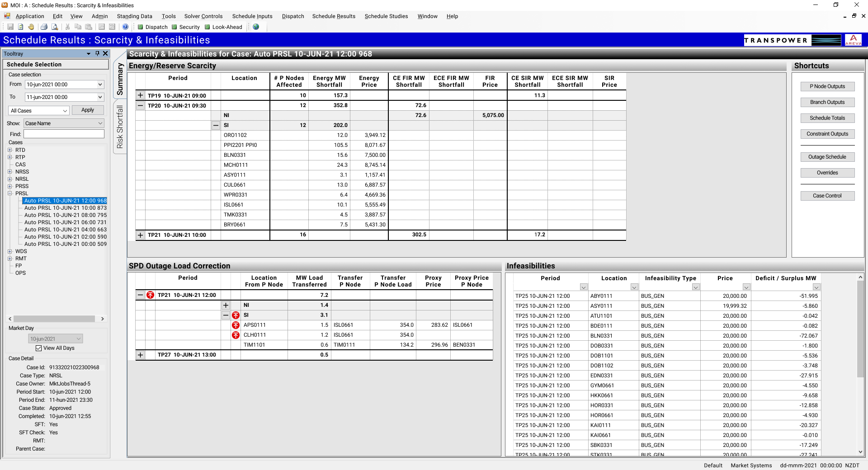
Task: Open the Security toolbar shortcut
Action: point(186,27)
